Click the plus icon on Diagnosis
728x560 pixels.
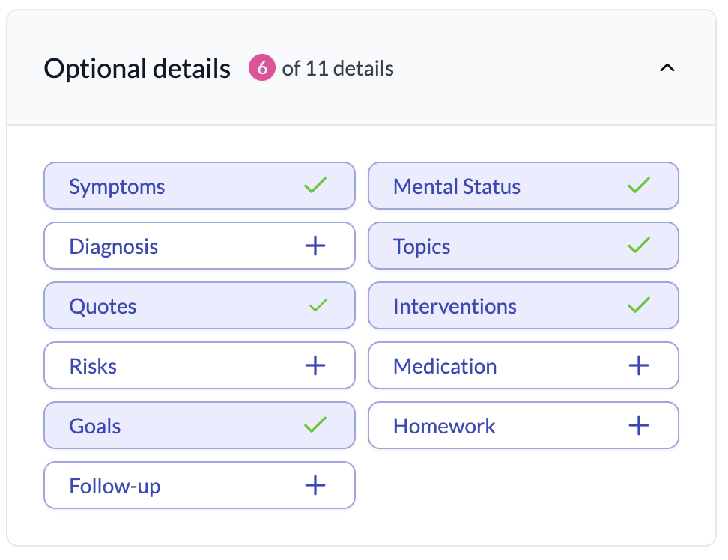315,246
